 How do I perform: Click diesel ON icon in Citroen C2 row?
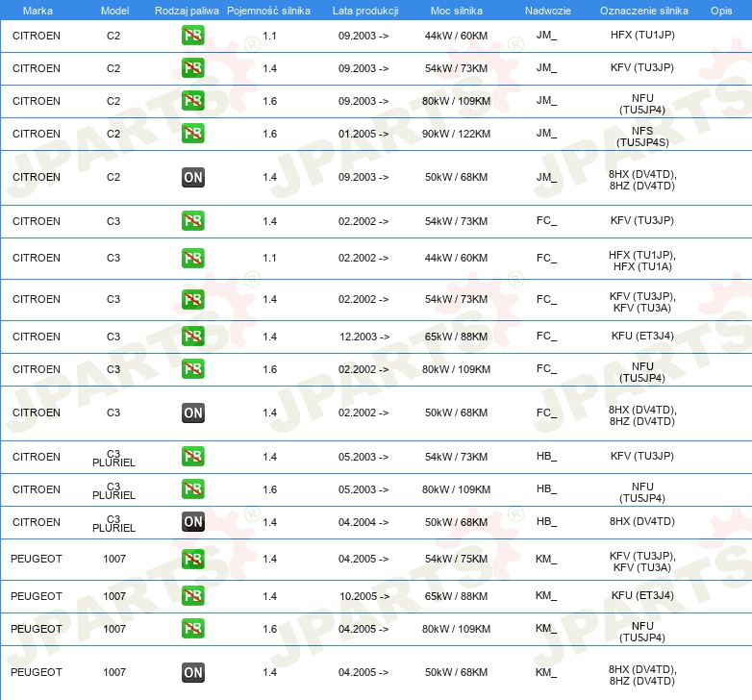[192, 177]
